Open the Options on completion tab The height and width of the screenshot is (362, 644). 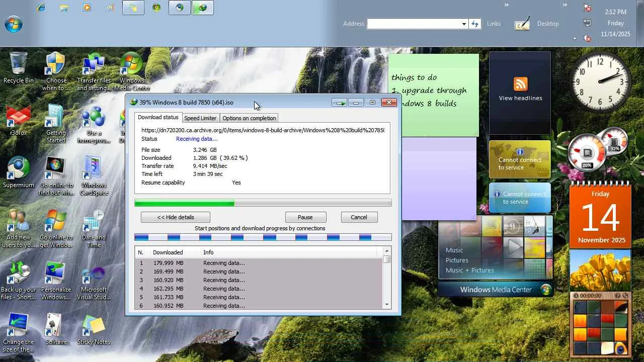(249, 118)
